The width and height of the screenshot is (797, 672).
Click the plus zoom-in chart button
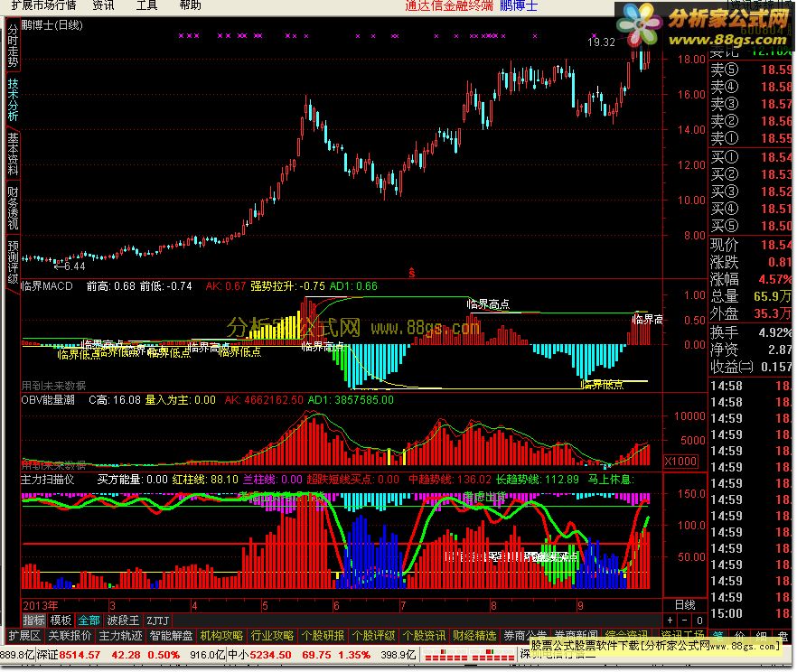tap(670, 621)
